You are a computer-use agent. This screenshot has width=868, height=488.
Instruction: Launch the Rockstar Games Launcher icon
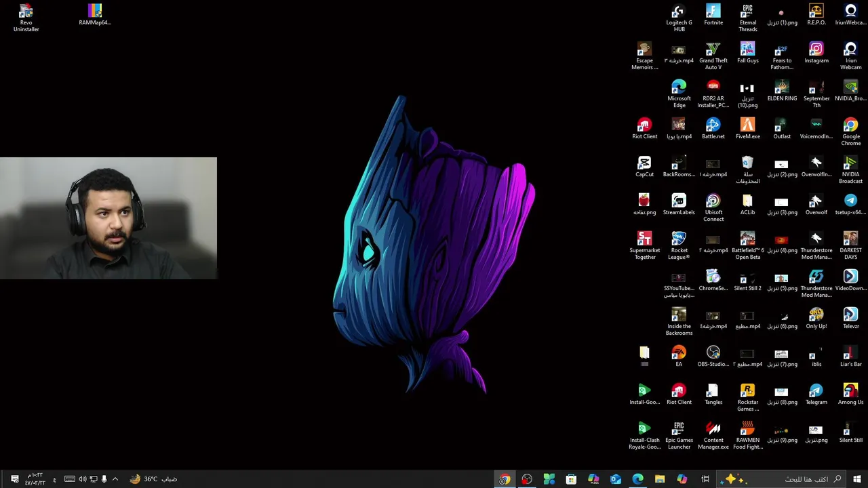[748, 397]
